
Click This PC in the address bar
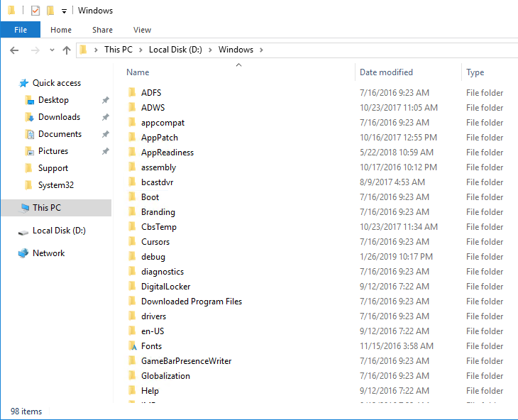point(119,50)
